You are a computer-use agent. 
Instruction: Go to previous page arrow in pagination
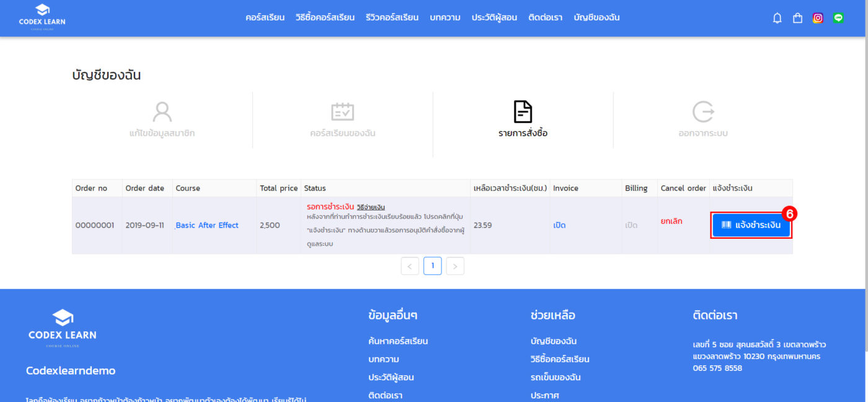[410, 266]
